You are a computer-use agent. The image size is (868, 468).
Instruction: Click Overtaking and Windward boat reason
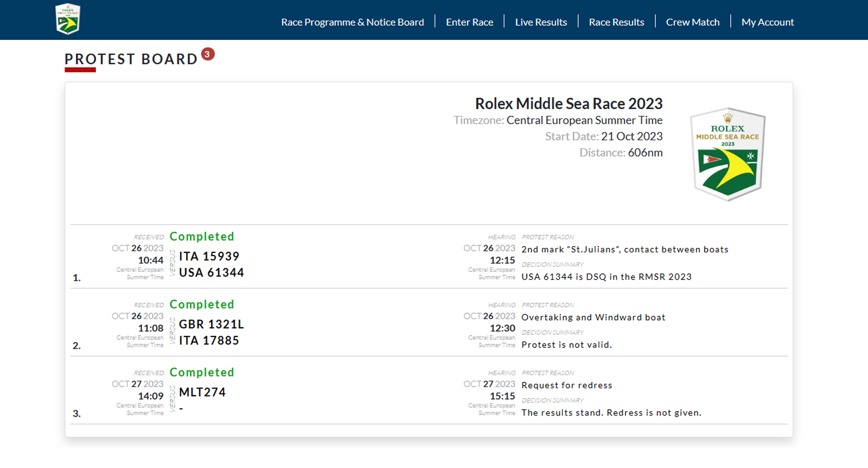593,317
